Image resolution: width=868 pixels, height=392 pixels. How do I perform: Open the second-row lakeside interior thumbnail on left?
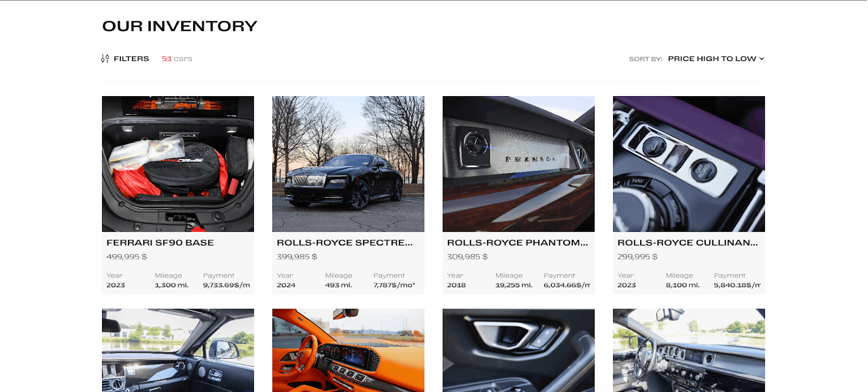(178, 350)
